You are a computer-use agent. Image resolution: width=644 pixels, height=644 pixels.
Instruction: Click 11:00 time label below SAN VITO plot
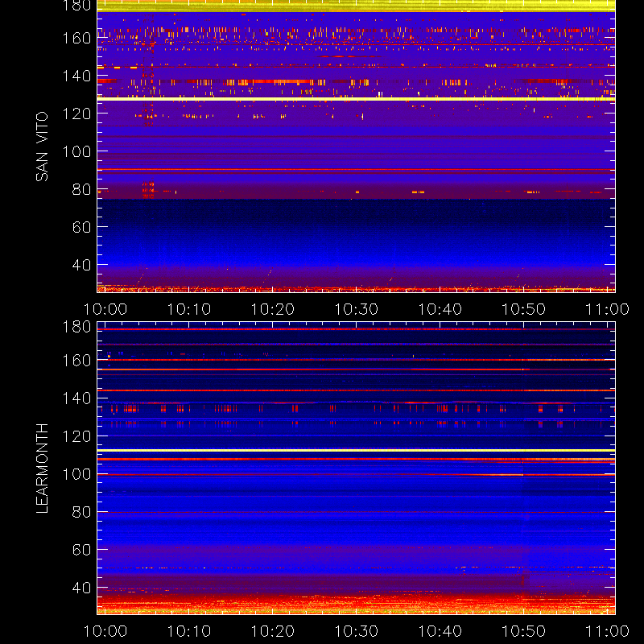tap(607, 309)
